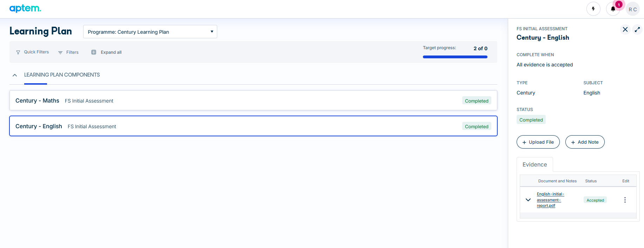Click the aptem logo
Image resolution: width=644 pixels, height=248 pixels.
(25, 8)
